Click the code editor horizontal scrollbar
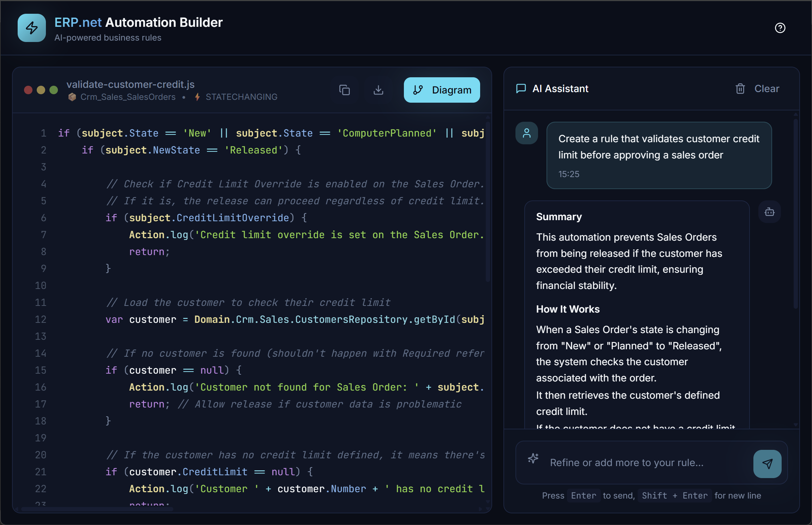Image resolution: width=812 pixels, height=525 pixels. 97,509
